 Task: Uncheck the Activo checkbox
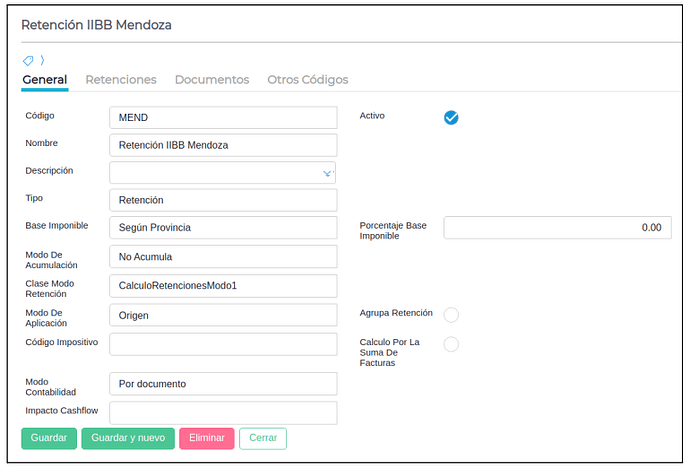[451, 117]
